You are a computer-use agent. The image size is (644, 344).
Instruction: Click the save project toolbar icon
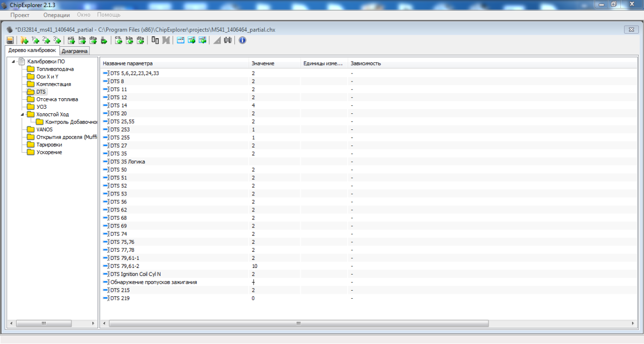(x=10, y=40)
